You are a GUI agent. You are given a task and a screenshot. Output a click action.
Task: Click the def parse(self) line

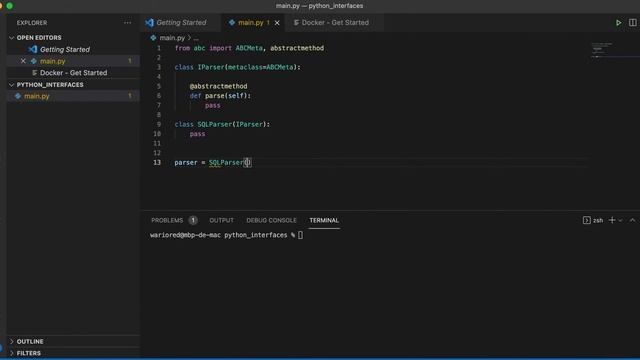point(220,96)
